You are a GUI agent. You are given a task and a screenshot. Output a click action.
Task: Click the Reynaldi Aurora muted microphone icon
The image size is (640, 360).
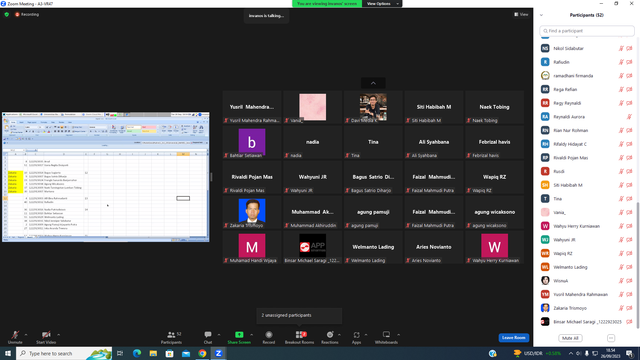[x=629, y=117]
